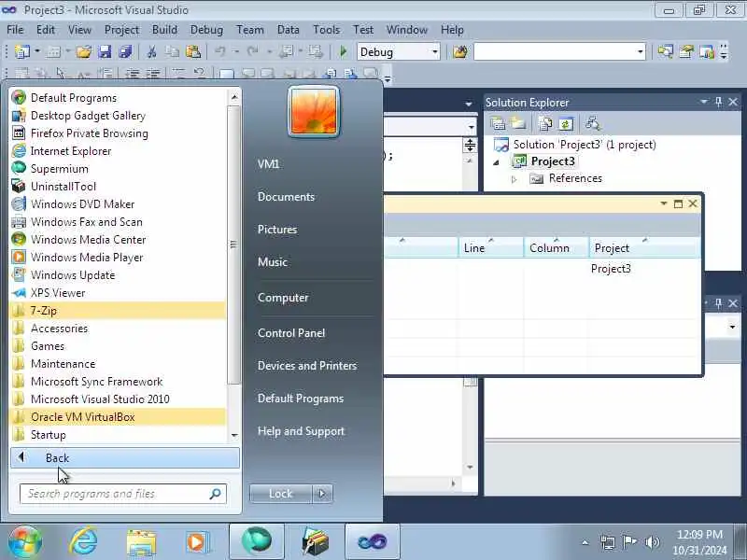Screen dimensions: 747x560
Task: Click the Start menu program list scrollbar
Action: (x=233, y=245)
